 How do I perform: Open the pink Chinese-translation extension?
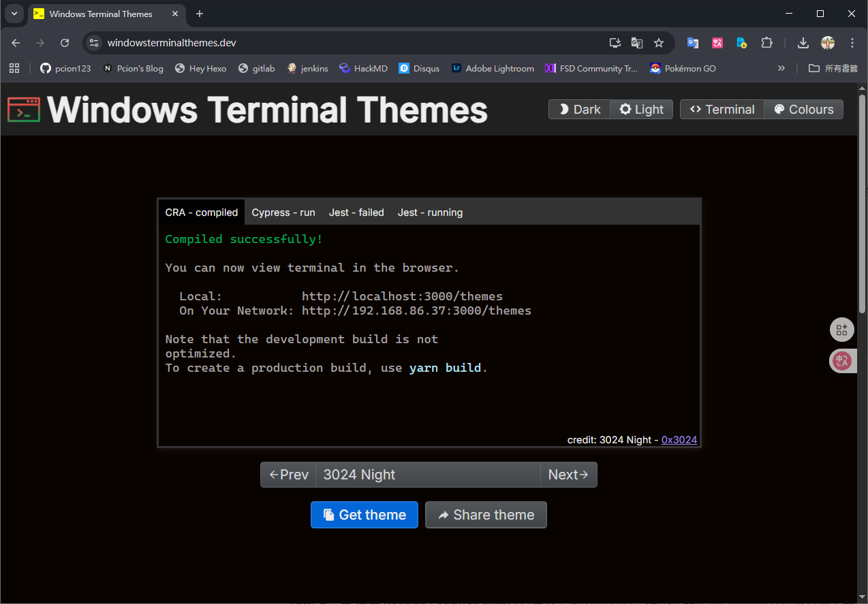click(717, 43)
